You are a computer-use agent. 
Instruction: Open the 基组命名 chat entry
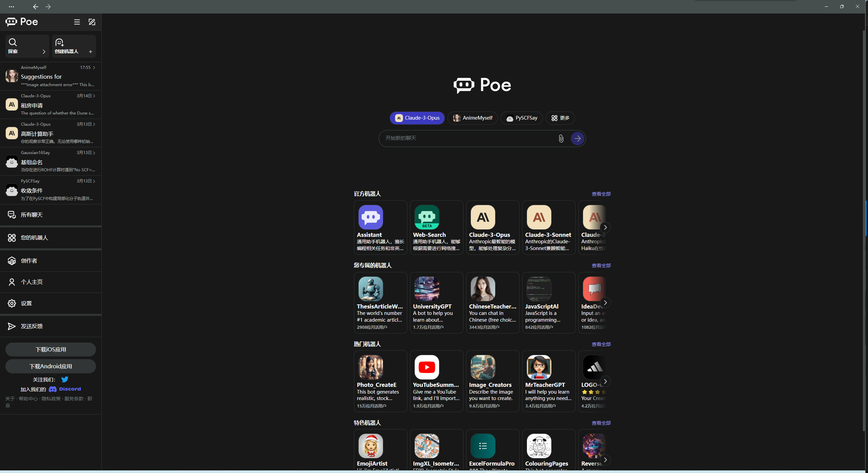tap(51, 161)
